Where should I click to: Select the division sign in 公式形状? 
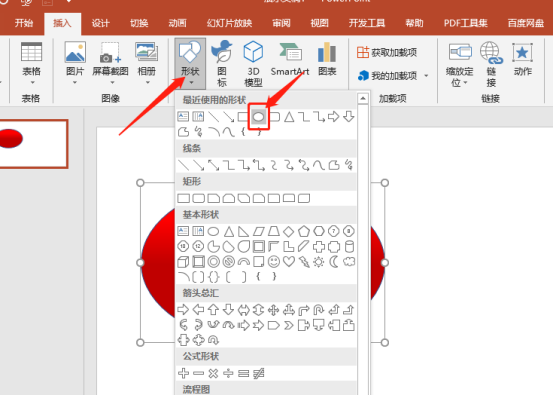229,373
